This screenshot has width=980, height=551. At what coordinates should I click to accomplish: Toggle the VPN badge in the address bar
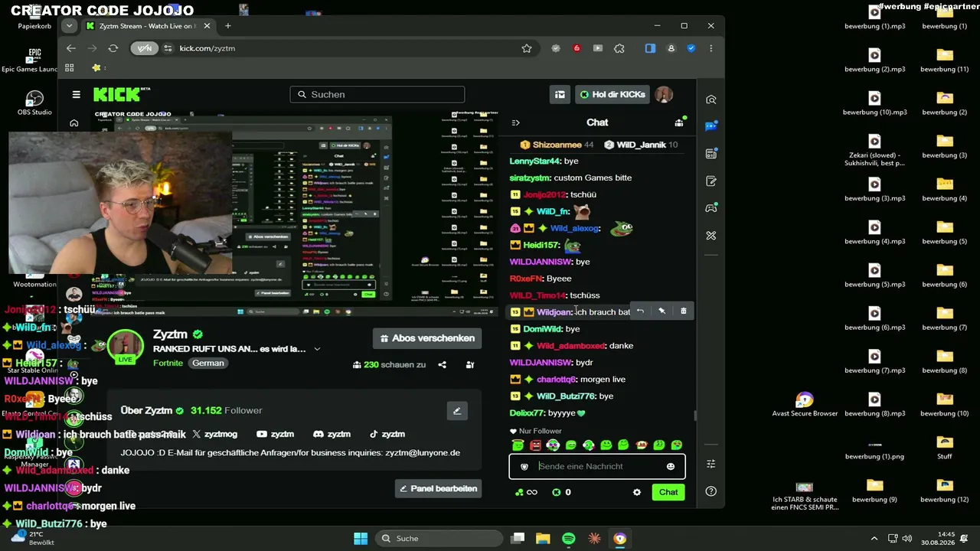point(145,48)
